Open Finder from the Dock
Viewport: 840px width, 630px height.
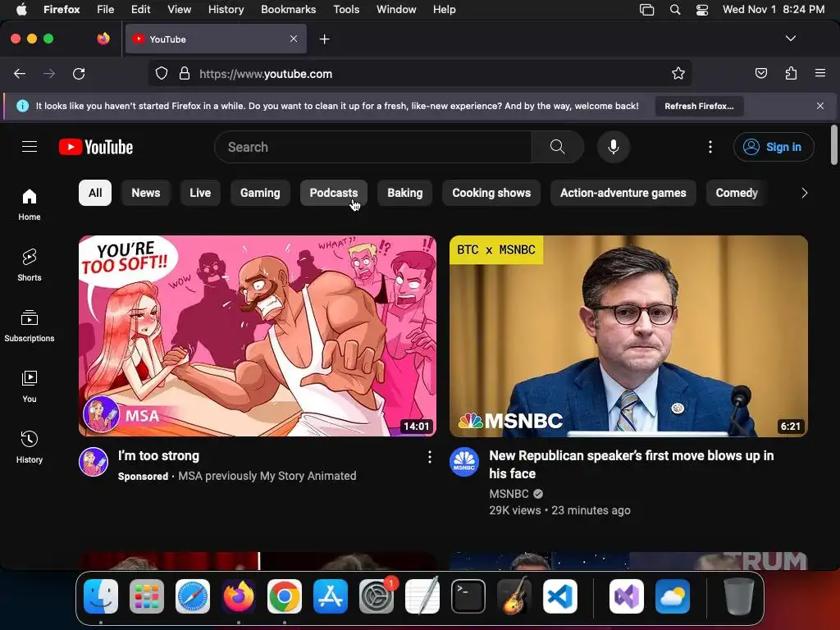[101, 596]
